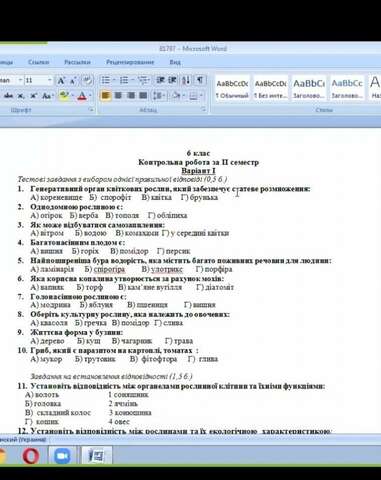Apply strikethrough text formatting
This screenshot has width=381, height=480.
[8, 96]
